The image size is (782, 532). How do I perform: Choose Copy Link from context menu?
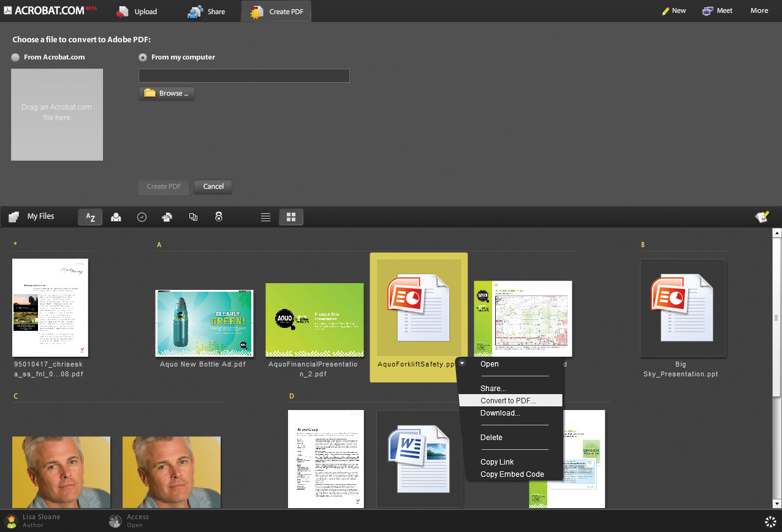[497, 462]
